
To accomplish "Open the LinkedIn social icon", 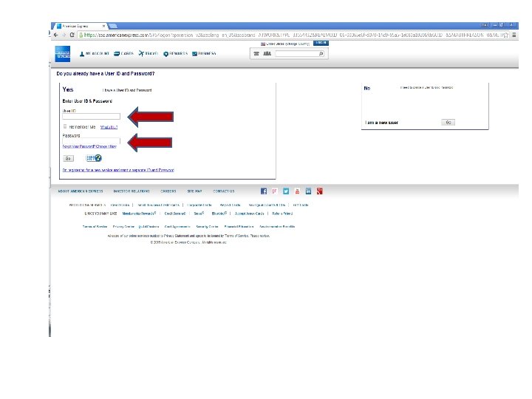I will click(308, 191).
